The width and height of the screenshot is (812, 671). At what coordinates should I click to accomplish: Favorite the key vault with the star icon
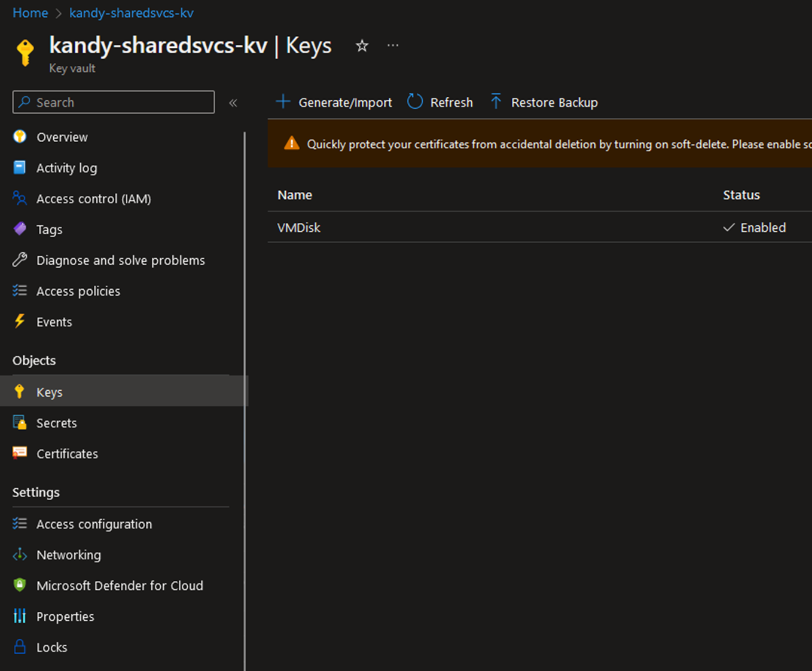point(362,45)
